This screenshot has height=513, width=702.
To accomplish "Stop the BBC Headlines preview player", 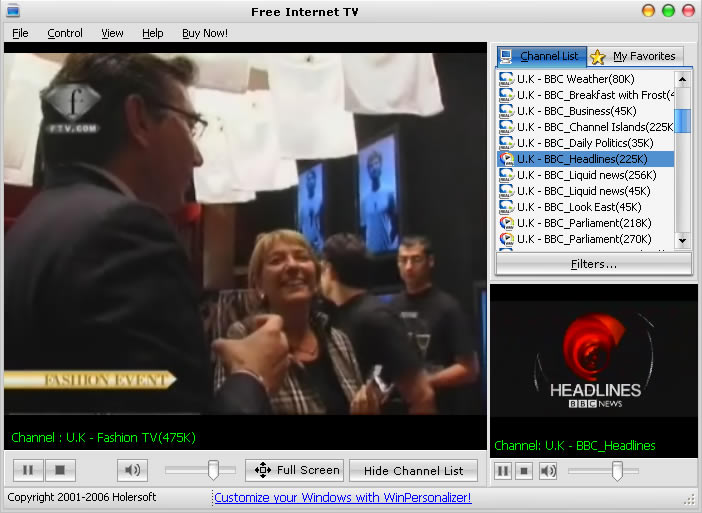I will tap(524, 471).
